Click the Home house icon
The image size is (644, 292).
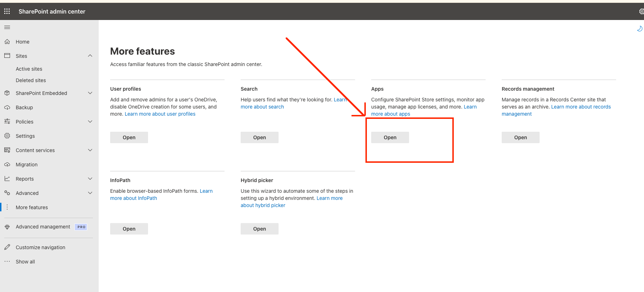[7, 42]
